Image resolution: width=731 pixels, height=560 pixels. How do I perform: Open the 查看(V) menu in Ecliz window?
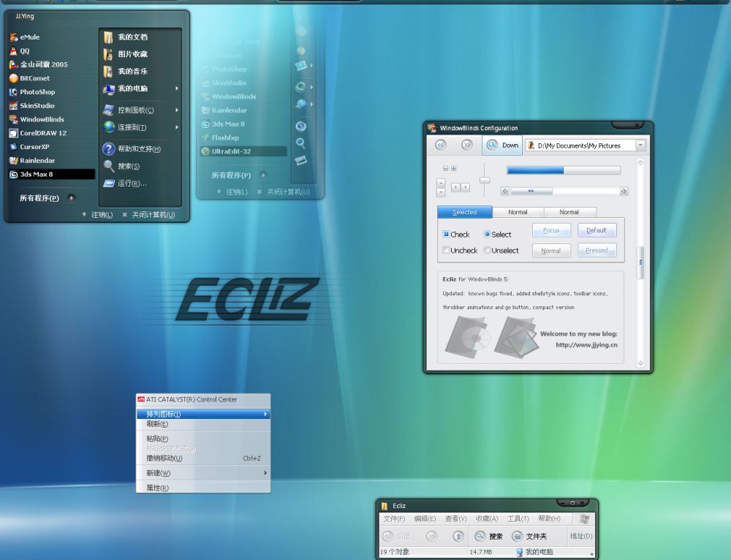455,519
